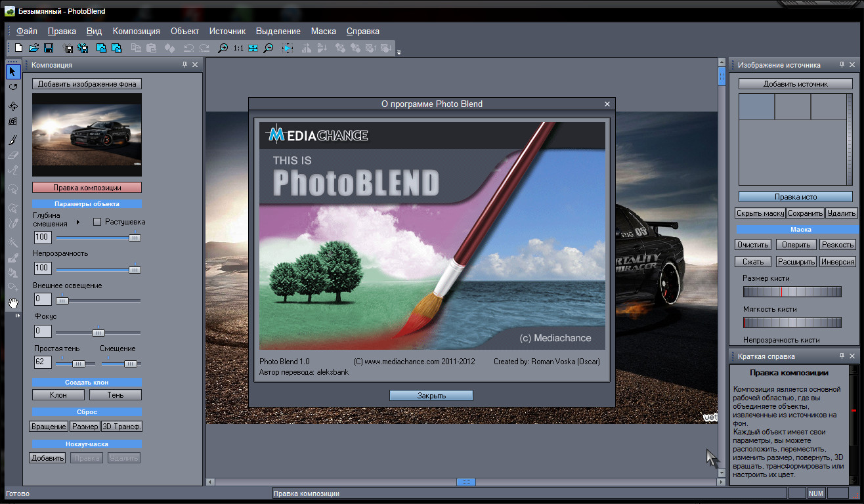Image resolution: width=864 pixels, height=504 pixels.
Task: Open the Композиция menu
Action: [137, 31]
